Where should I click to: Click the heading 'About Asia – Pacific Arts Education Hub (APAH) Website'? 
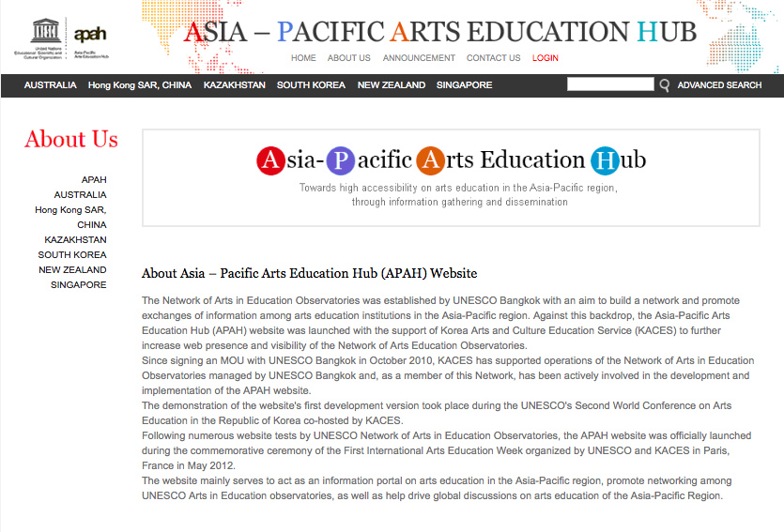[x=310, y=273]
